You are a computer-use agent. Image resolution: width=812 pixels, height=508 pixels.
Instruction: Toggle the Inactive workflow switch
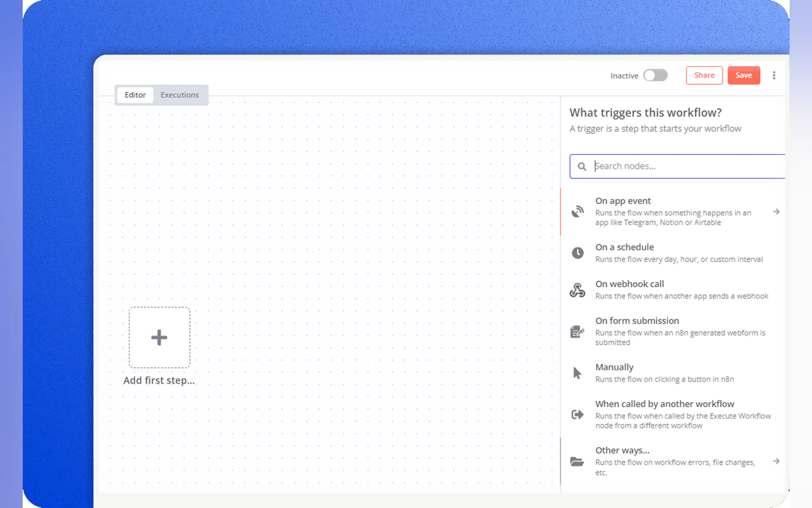[x=655, y=75]
